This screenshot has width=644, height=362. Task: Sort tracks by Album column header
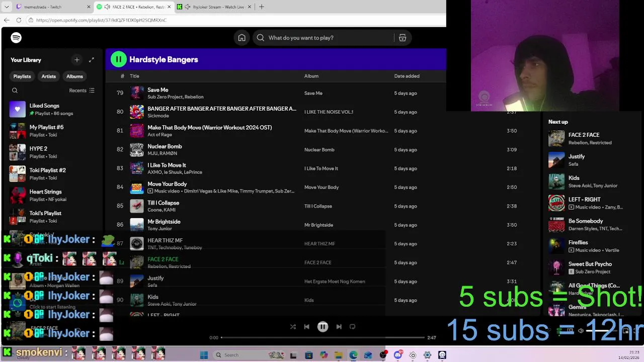pos(311,76)
